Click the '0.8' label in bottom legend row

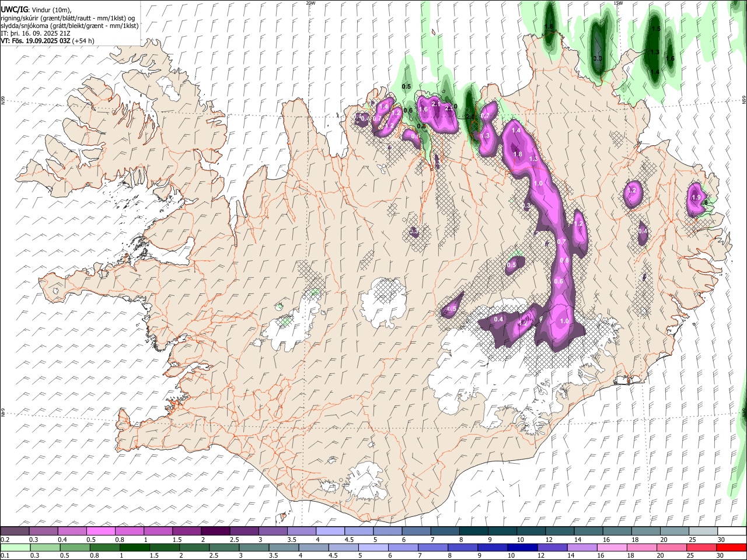96,555
